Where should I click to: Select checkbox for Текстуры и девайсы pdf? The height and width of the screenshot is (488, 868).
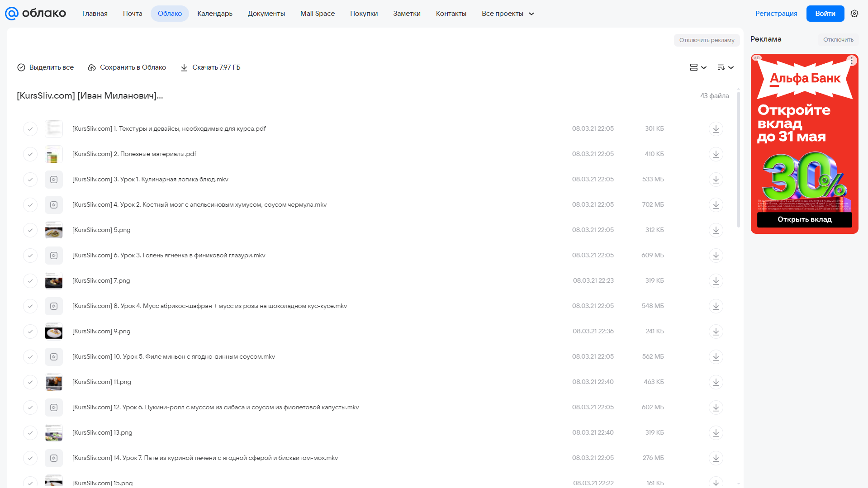click(x=30, y=129)
